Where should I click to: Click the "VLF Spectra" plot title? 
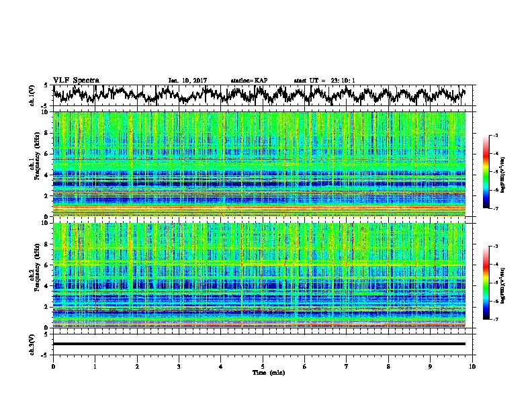(x=76, y=81)
